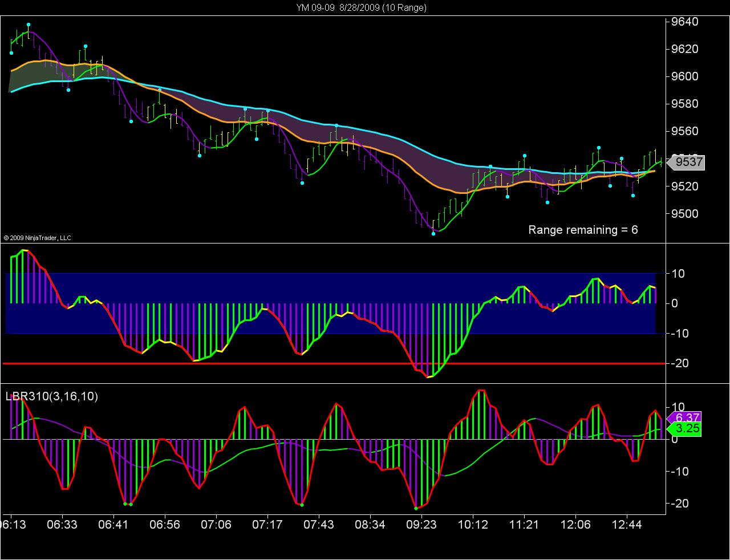Click the 9620 price axis label
Viewport: 730px width, 560px height.
pyautogui.click(x=686, y=49)
